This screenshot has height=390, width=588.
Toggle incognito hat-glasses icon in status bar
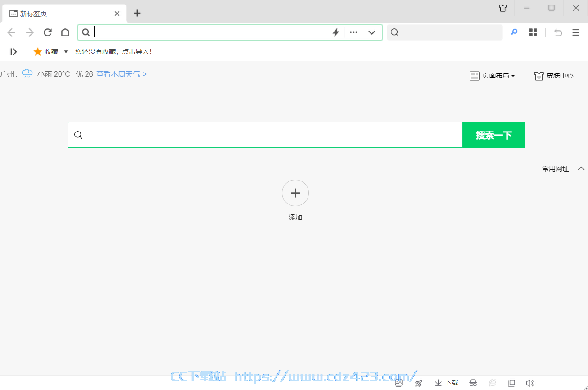click(473, 383)
